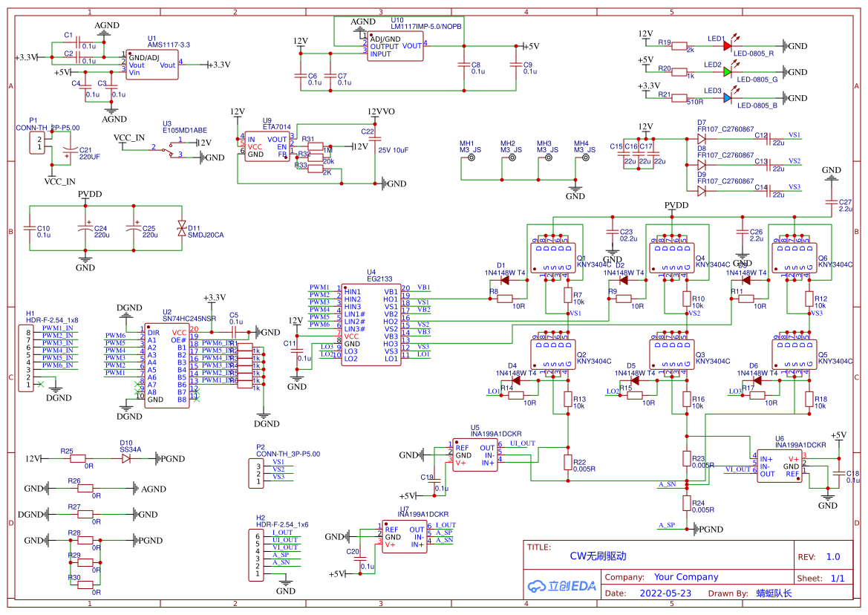Viewport: 868px width, 615px height.
Task: Click the VI_OUT label beside U6
Action: tap(738, 469)
